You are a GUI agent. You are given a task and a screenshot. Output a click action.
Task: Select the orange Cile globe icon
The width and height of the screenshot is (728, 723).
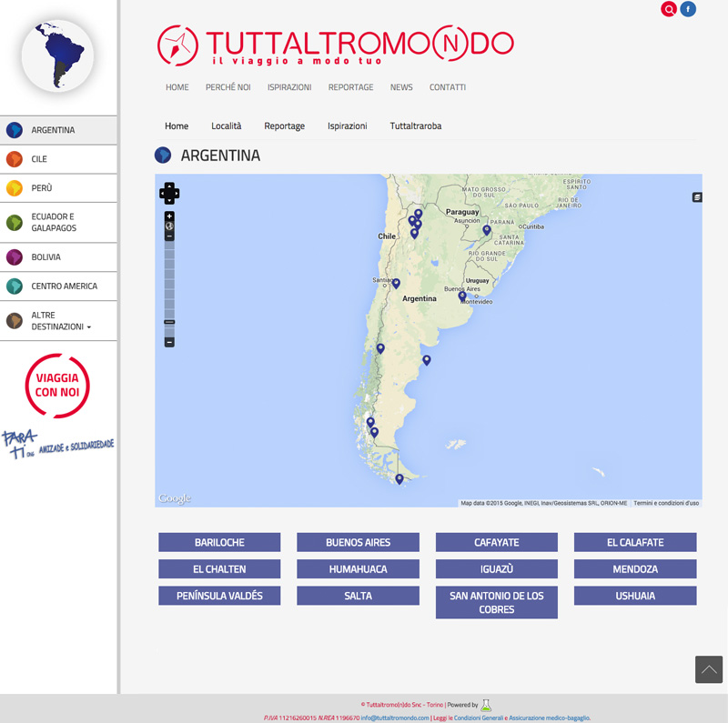coord(15,159)
